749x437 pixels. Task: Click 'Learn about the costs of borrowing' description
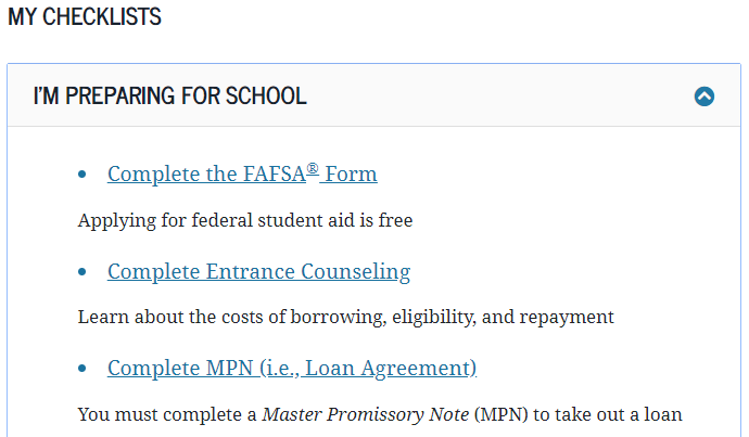pos(346,317)
